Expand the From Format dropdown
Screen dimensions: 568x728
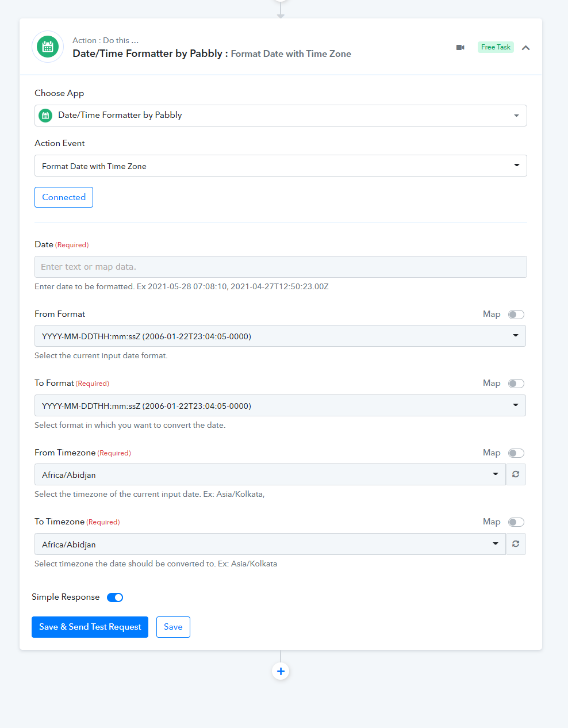(280, 336)
